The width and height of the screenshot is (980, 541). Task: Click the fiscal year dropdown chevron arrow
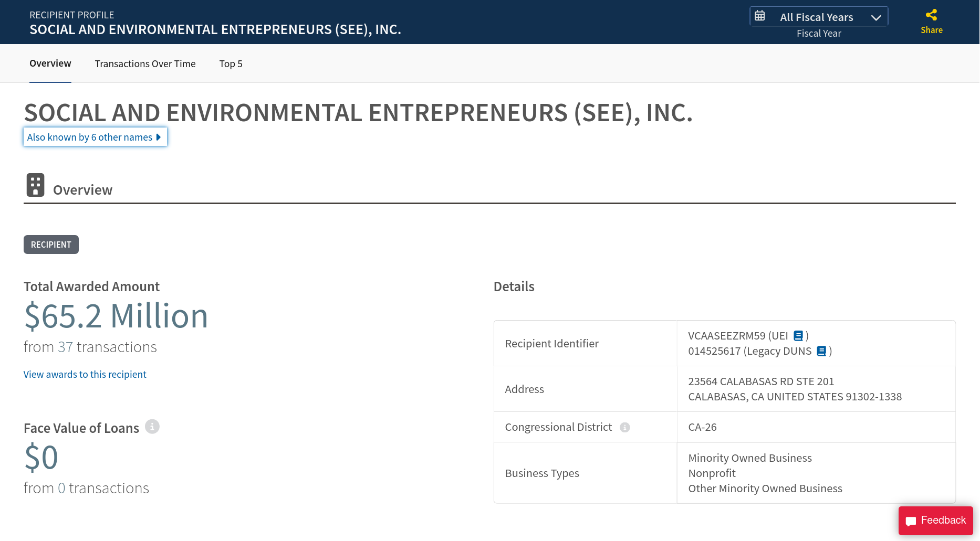875,18
